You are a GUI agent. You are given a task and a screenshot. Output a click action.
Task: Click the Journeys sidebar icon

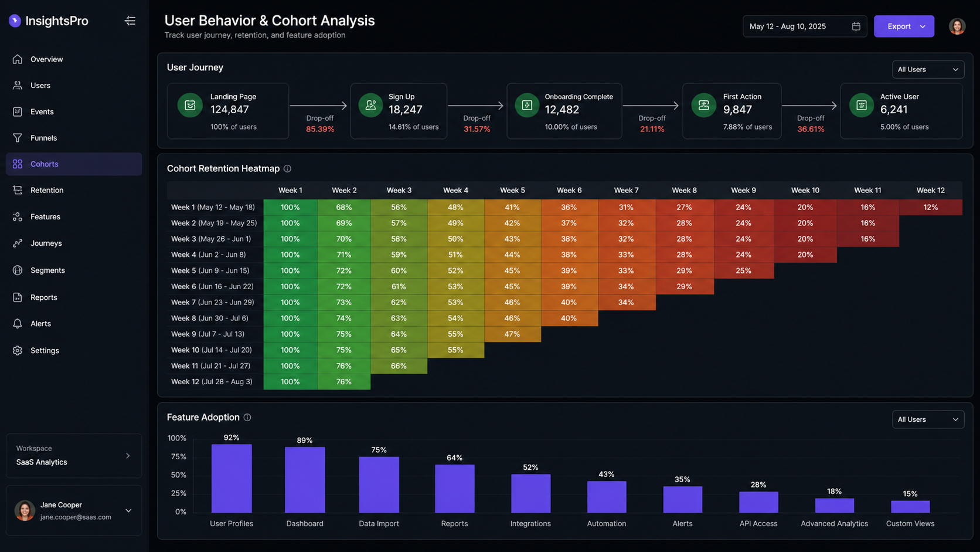click(18, 243)
